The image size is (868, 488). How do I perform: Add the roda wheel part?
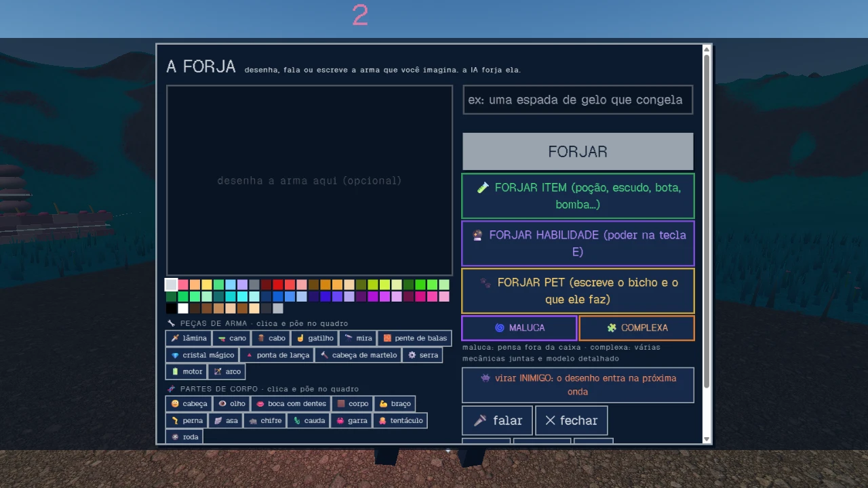click(x=184, y=437)
